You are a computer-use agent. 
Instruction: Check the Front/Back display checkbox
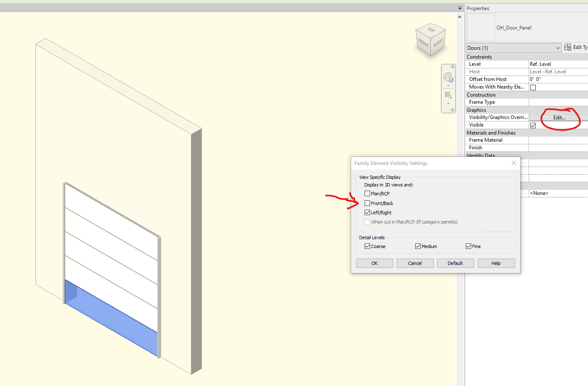click(367, 203)
